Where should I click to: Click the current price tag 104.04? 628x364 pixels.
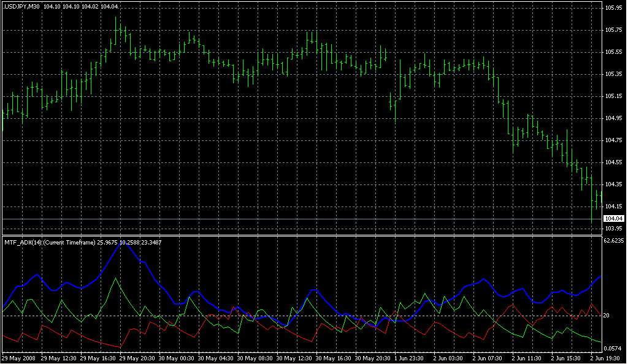click(x=613, y=219)
